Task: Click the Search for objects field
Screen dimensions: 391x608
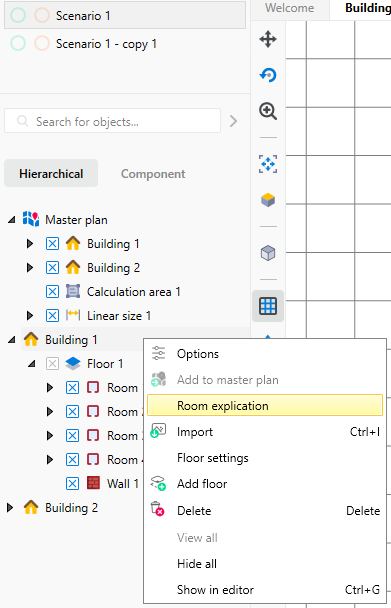Action: point(112,121)
